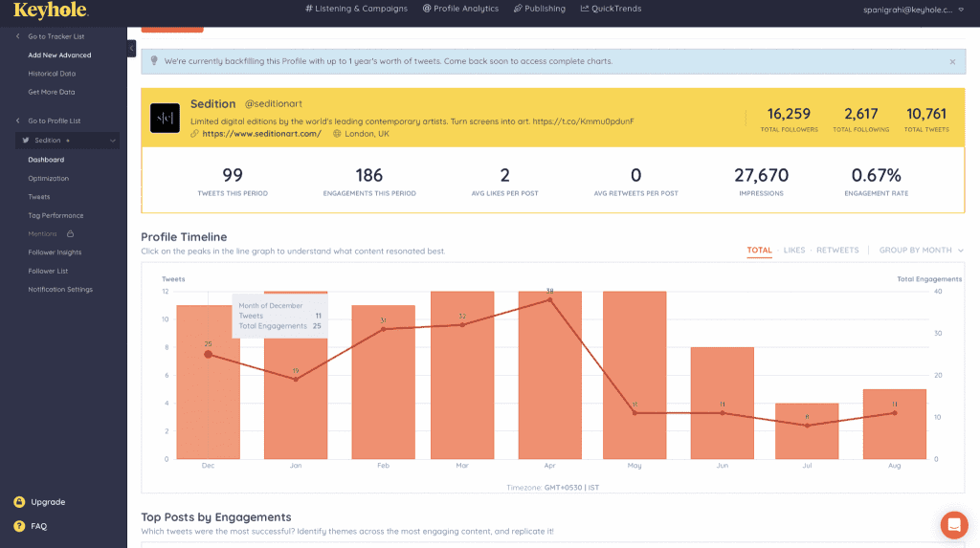Go to Profile List
Viewport: 980px width, 548px height.
(x=54, y=121)
